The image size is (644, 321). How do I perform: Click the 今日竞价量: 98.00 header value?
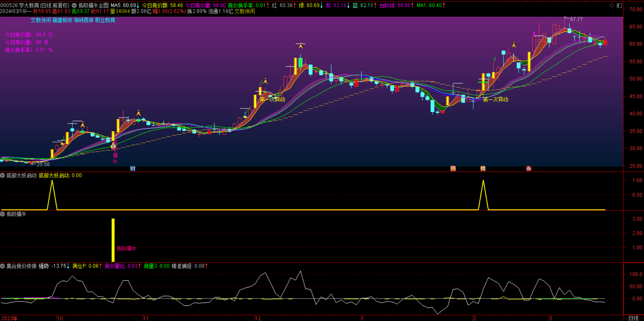click(205, 5)
